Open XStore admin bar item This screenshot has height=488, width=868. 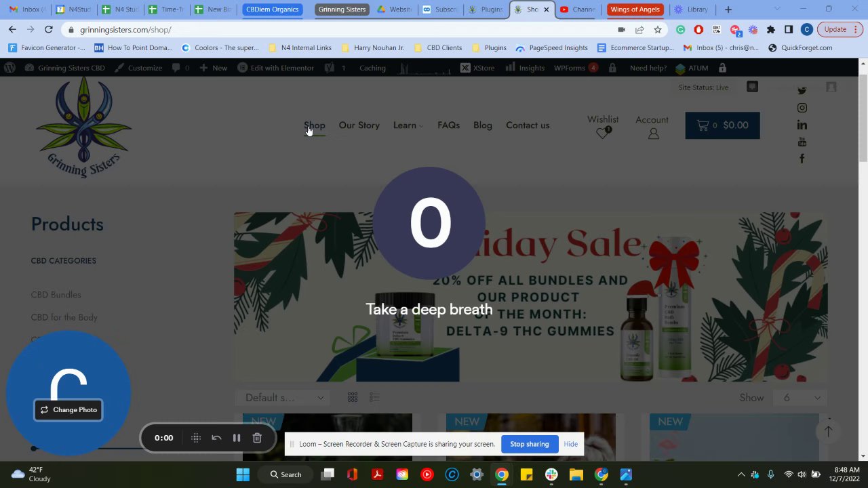pyautogui.click(x=477, y=68)
